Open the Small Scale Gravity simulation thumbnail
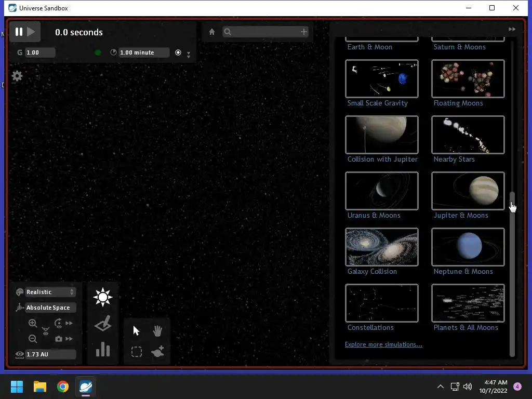The image size is (532, 399). pos(382,79)
